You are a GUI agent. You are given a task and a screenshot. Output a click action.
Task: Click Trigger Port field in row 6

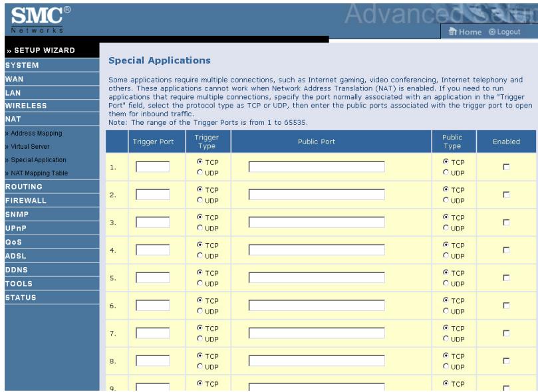pos(153,306)
